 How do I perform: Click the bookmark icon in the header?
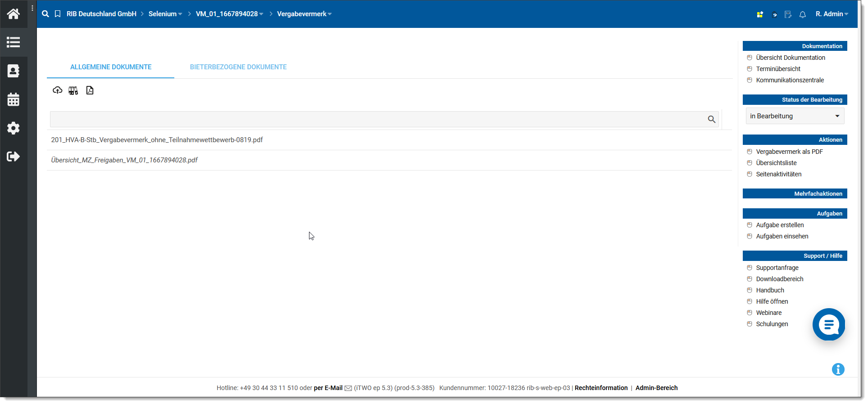[x=58, y=14]
